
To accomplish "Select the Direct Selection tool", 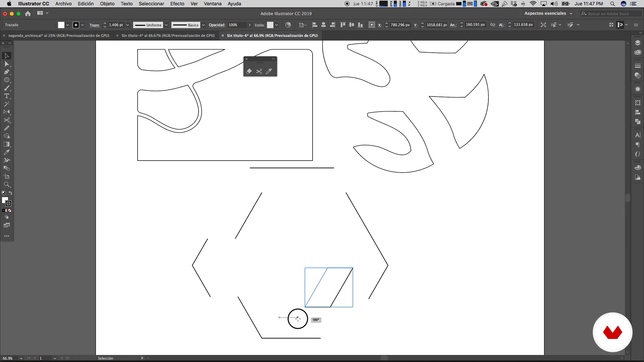I will [6, 64].
